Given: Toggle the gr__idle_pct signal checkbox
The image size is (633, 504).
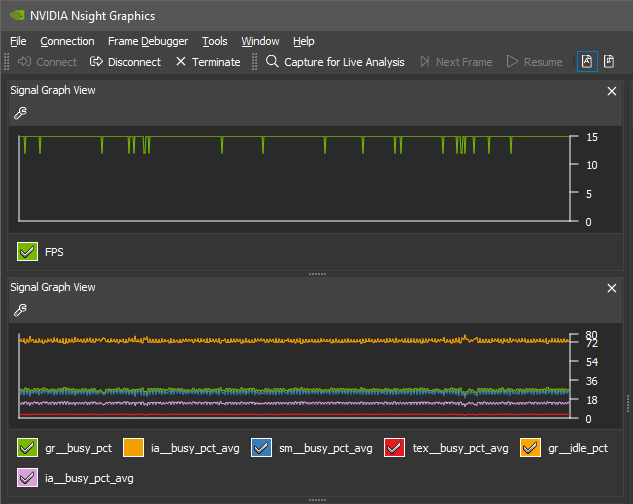Looking at the screenshot, I should [530, 448].
